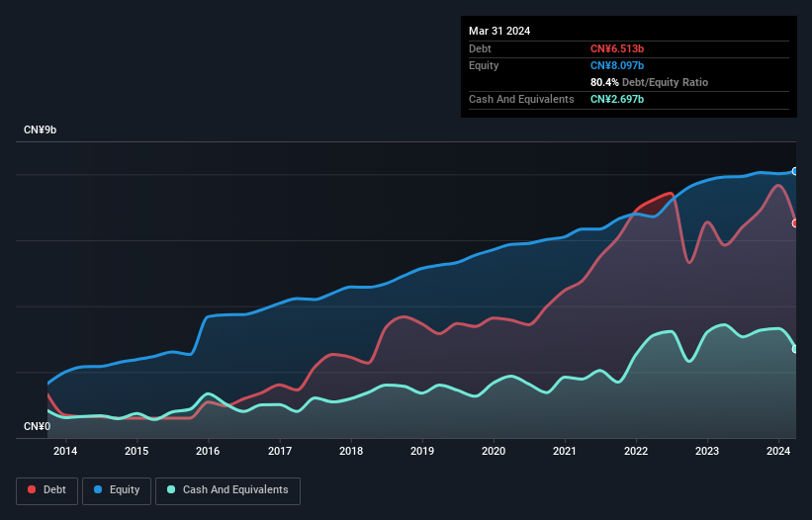Viewport: 812px width, 520px height.
Task: Click the CN¥2.697b cash value
Action: pos(616,99)
